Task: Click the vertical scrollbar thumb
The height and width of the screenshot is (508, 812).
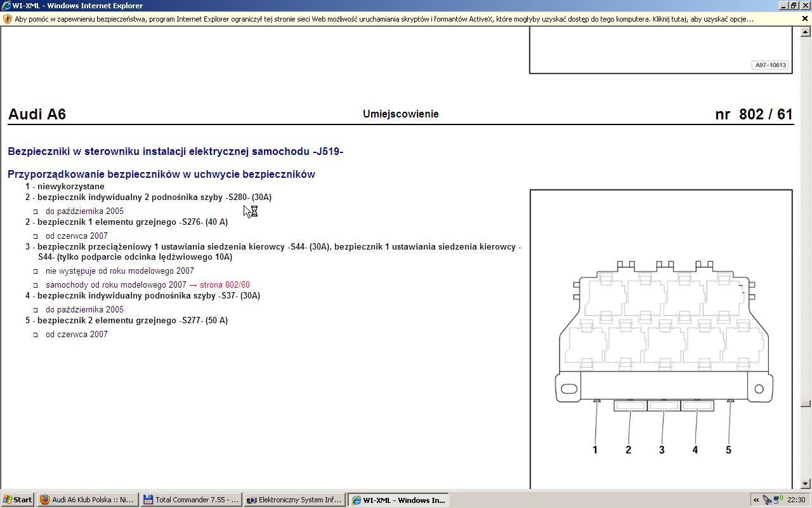Action: (806, 403)
